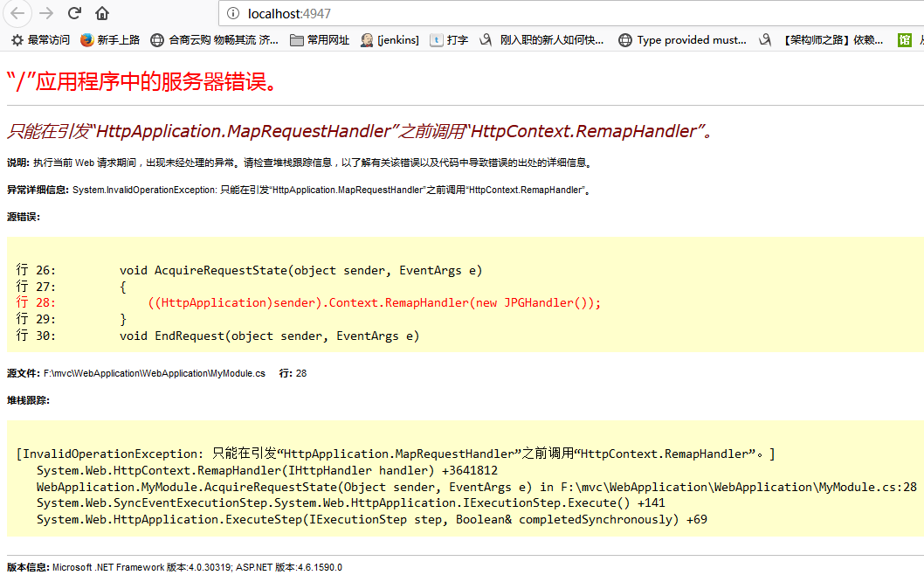Image resolution: width=924 pixels, height=575 pixels.
Task: Open the 合商云购 物畅其流 bookmark
Action: pyautogui.click(x=215, y=40)
